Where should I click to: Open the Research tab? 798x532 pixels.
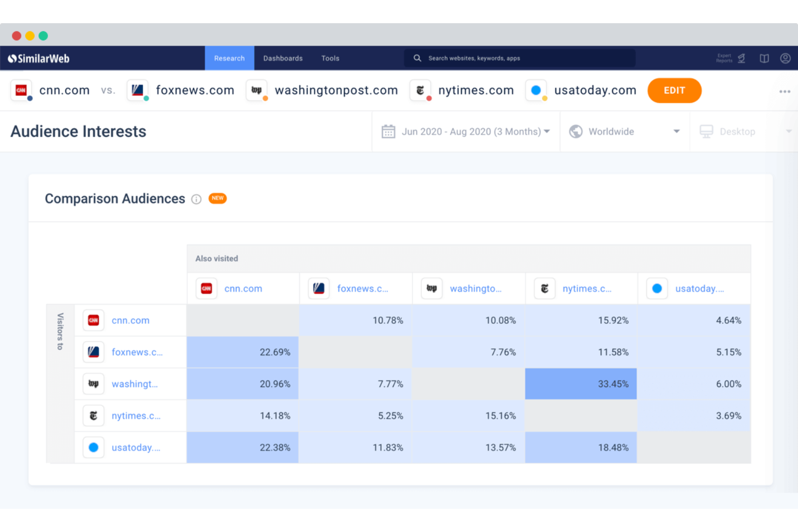229,58
